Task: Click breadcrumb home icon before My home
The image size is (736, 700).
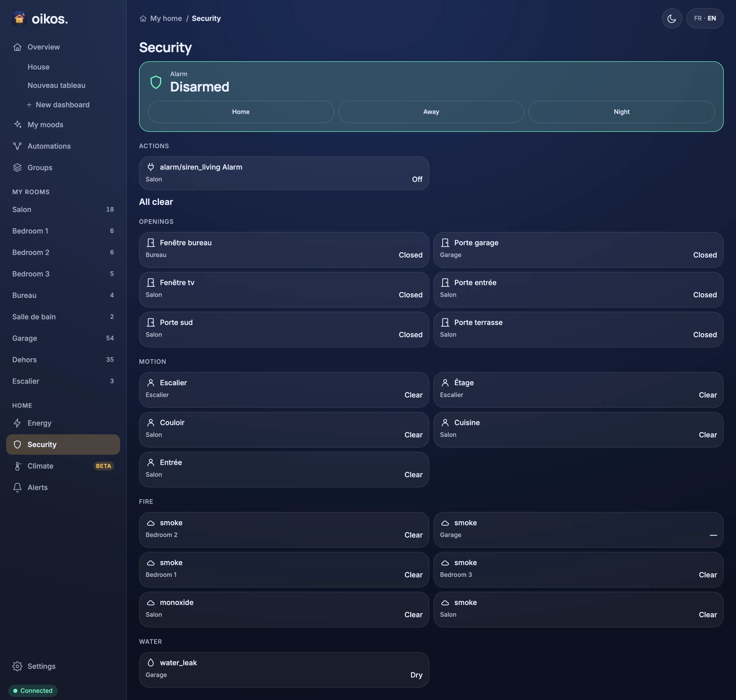Action: point(143,18)
